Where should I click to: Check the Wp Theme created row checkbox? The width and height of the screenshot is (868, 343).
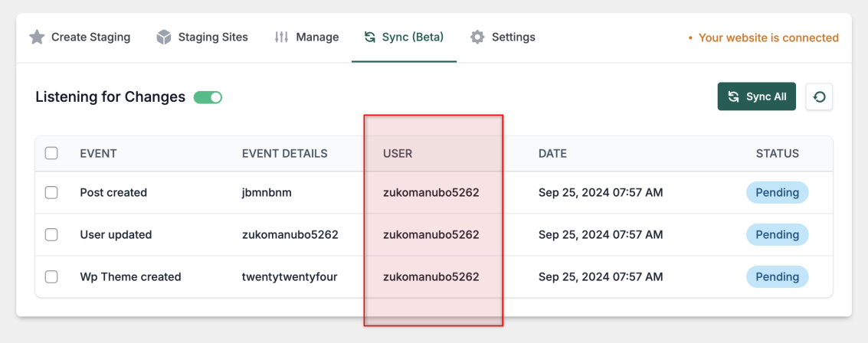point(51,276)
